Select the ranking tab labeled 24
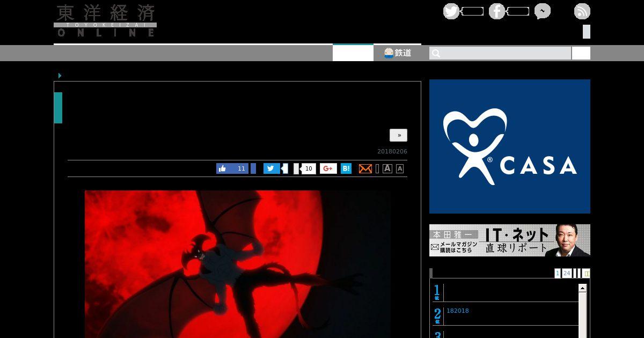The width and height of the screenshot is (644, 338). point(567,273)
